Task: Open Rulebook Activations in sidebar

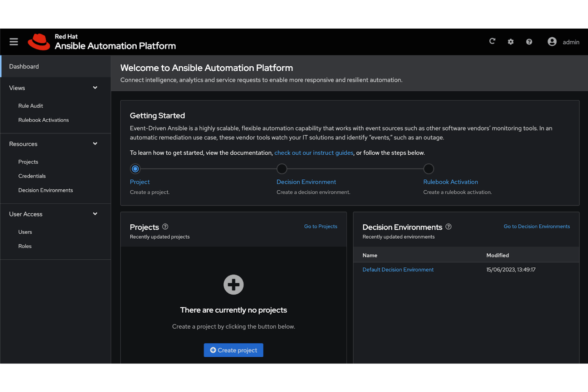Action: pos(43,120)
